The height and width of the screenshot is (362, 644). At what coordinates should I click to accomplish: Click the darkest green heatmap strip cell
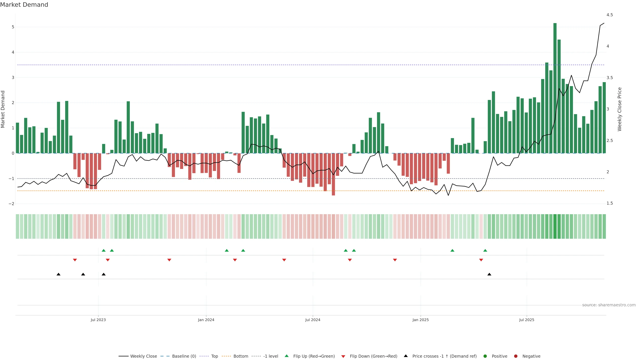pyautogui.click(x=555, y=226)
